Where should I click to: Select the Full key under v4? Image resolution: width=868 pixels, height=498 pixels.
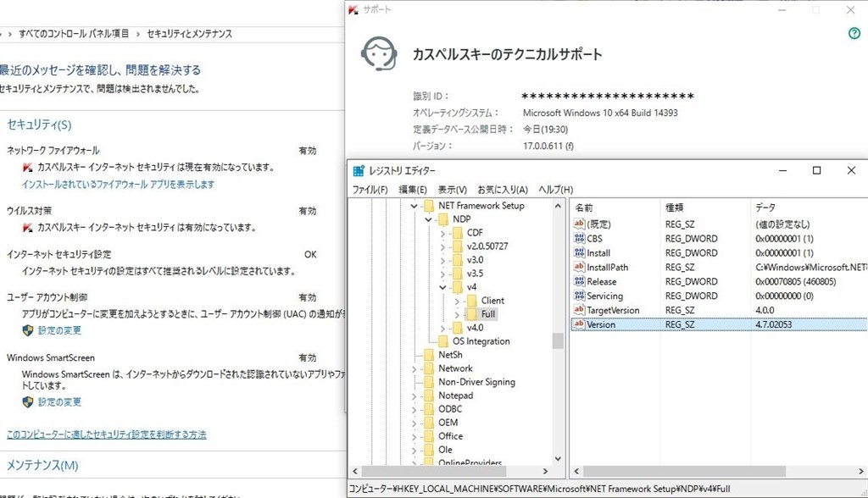point(487,314)
